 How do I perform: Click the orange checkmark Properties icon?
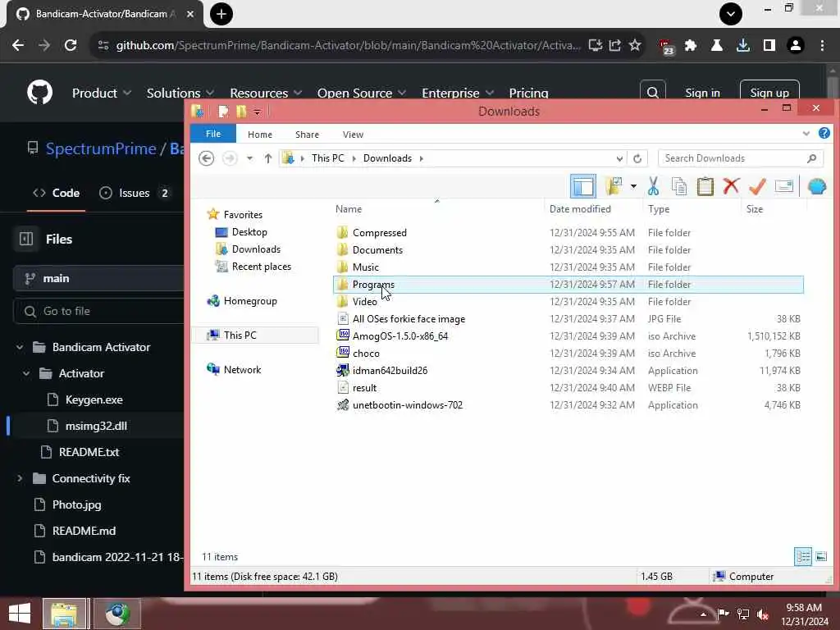757,186
